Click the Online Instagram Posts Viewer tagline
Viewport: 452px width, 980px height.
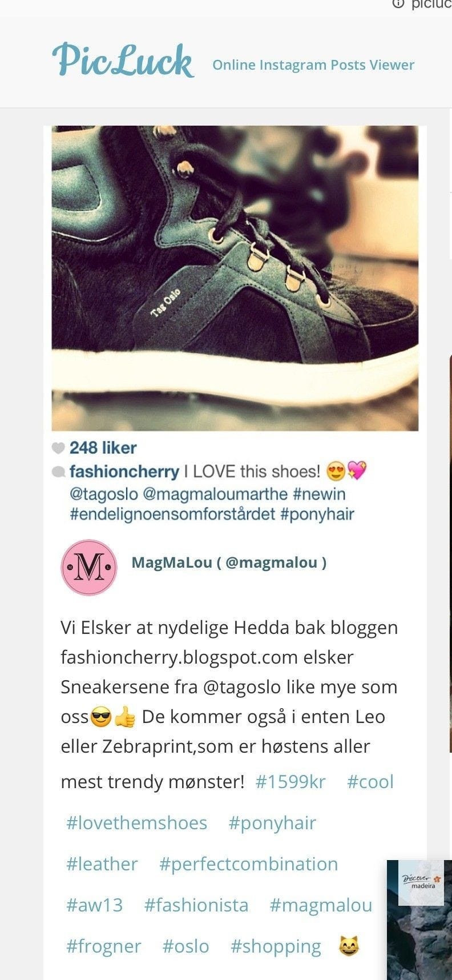click(x=313, y=65)
